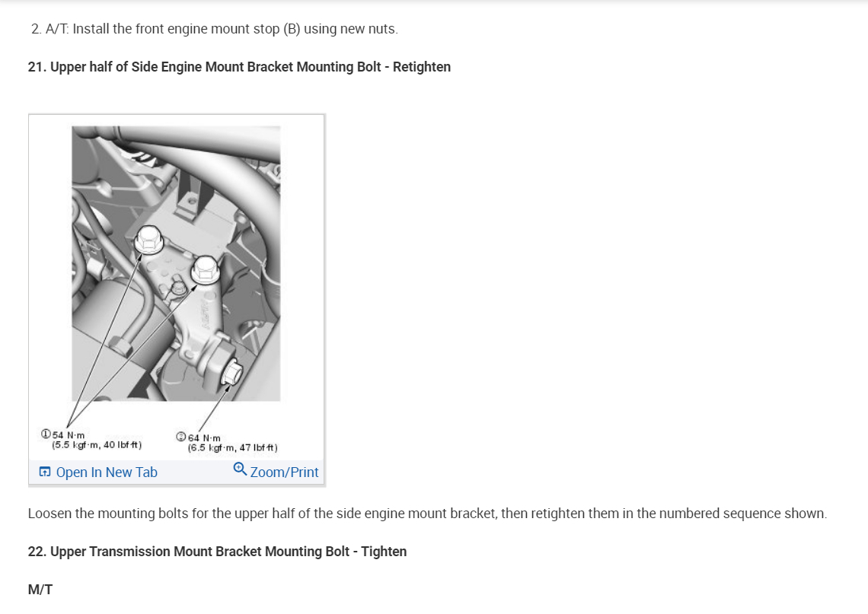Viewport: 868px width, 614px height.
Task: Click the Open In New Tab icon
Action: coord(45,472)
